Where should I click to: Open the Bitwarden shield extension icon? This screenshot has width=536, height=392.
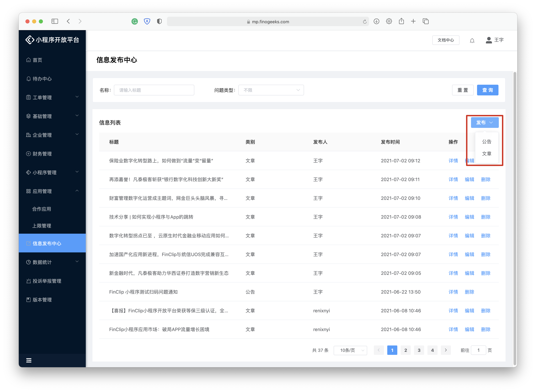point(147,22)
